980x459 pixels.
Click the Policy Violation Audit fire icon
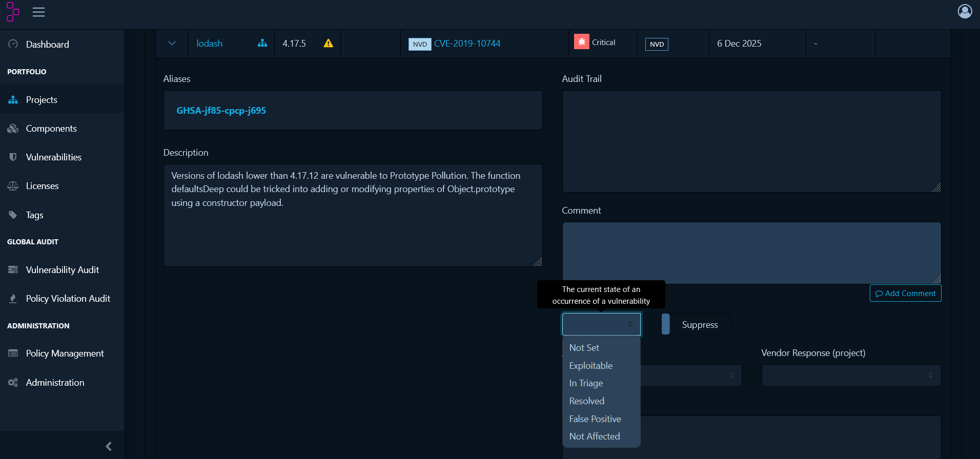click(13, 298)
